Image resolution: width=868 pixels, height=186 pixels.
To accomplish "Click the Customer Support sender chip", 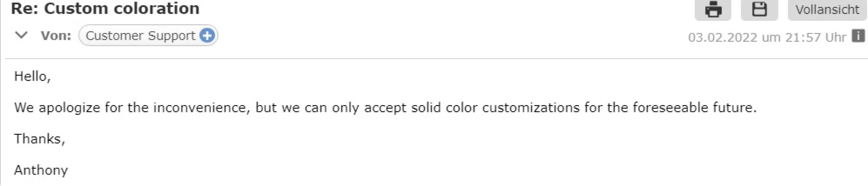I will point(140,36).
